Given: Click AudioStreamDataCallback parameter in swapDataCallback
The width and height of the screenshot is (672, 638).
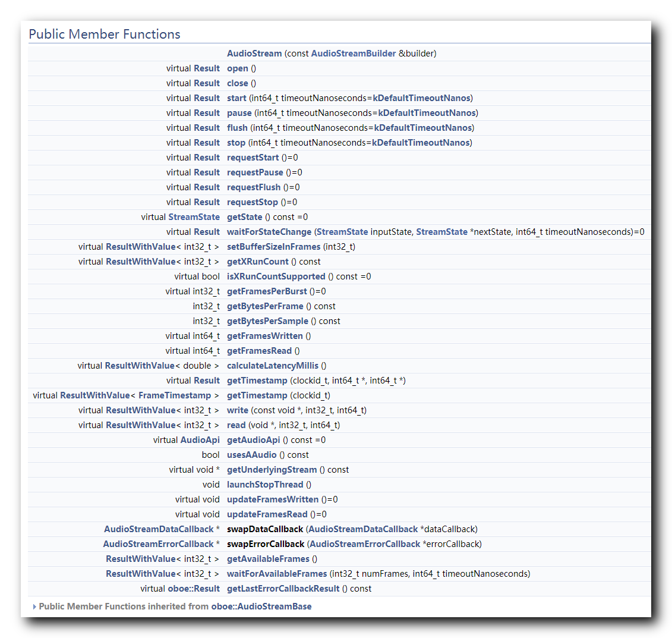Looking at the screenshot, I should point(363,529).
